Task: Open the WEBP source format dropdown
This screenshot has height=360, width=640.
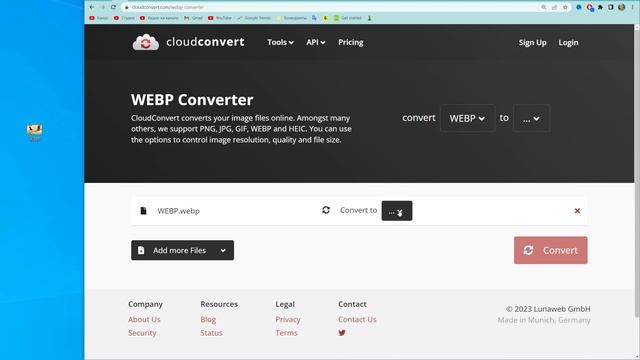Action: [467, 118]
